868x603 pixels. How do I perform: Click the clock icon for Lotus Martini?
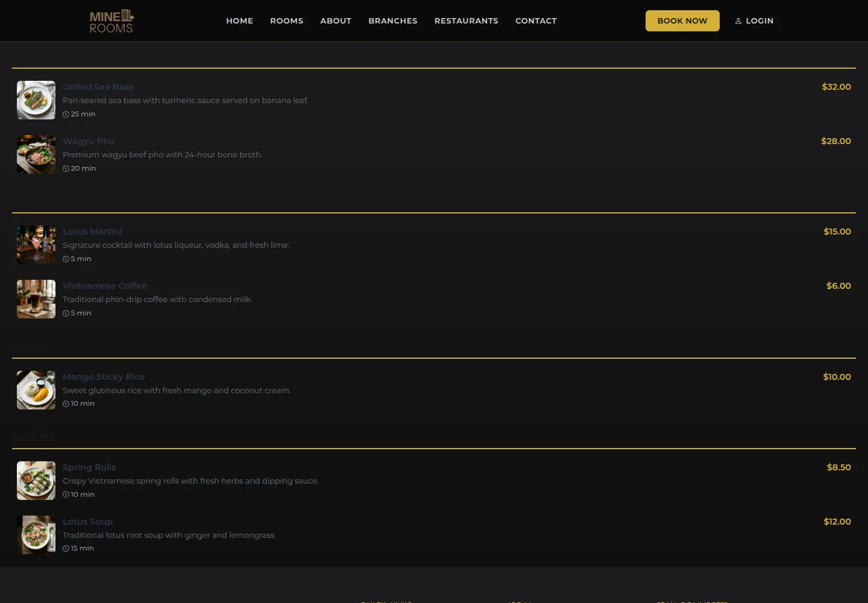point(66,259)
